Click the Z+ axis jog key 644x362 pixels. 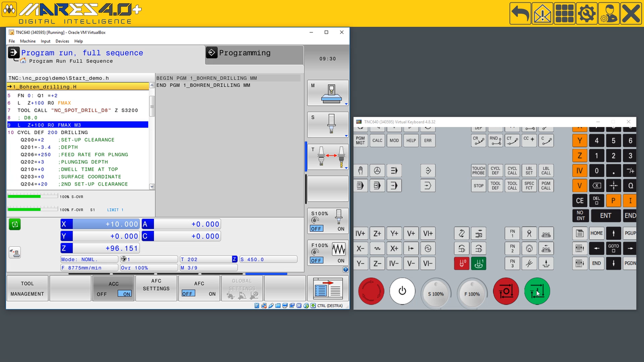[x=377, y=233]
